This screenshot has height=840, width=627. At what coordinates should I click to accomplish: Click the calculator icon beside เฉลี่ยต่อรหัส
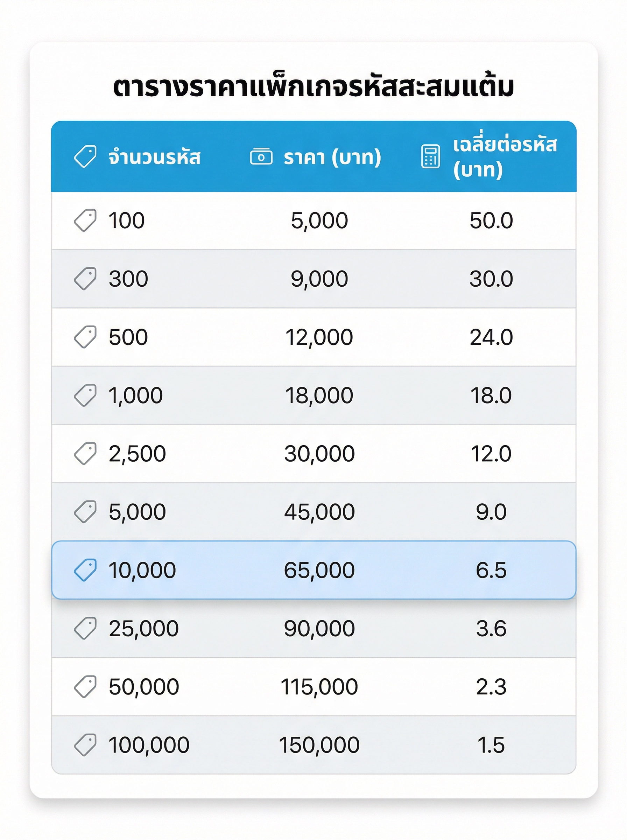tap(430, 156)
